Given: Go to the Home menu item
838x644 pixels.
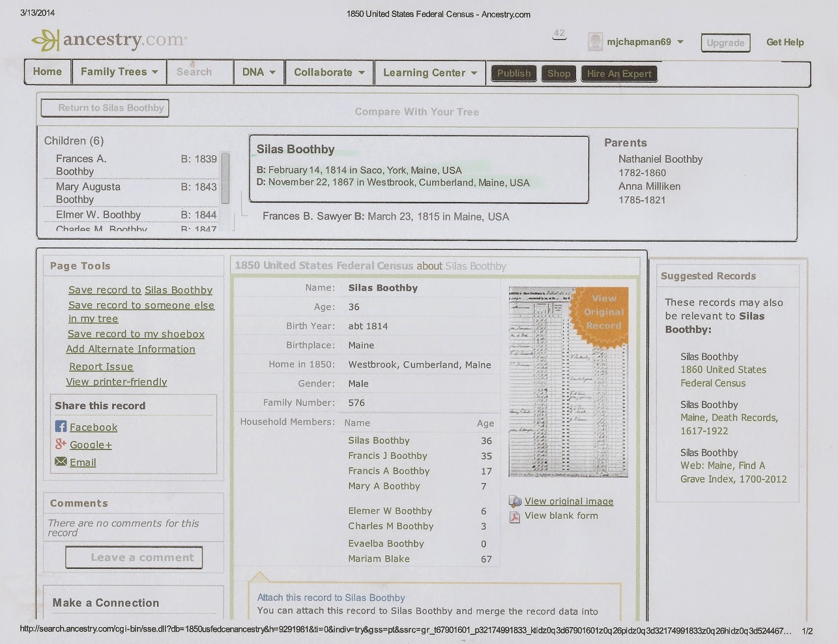Looking at the screenshot, I should pyautogui.click(x=47, y=72).
